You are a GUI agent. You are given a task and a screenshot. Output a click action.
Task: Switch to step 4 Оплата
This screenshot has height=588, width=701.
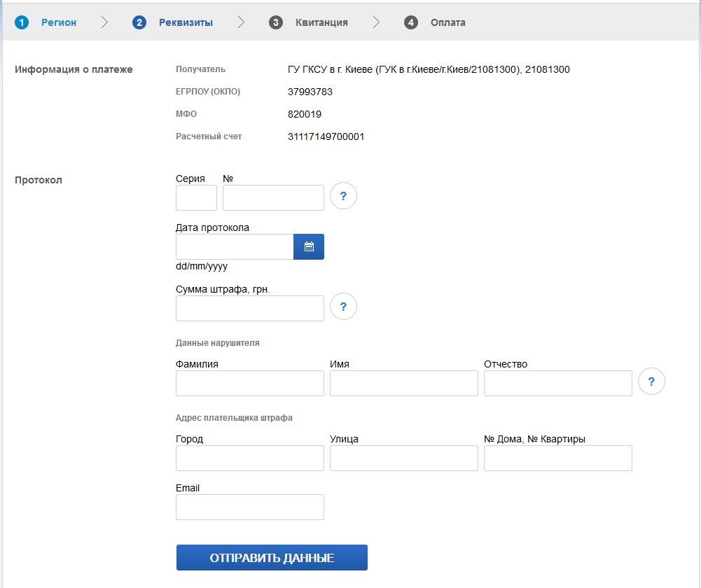pos(435,22)
